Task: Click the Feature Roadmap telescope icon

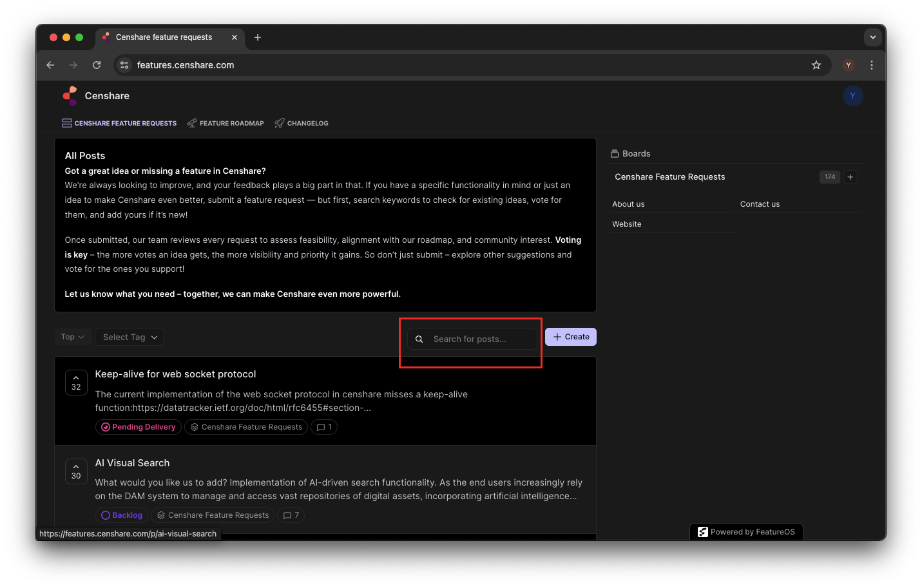Action: point(191,122)
